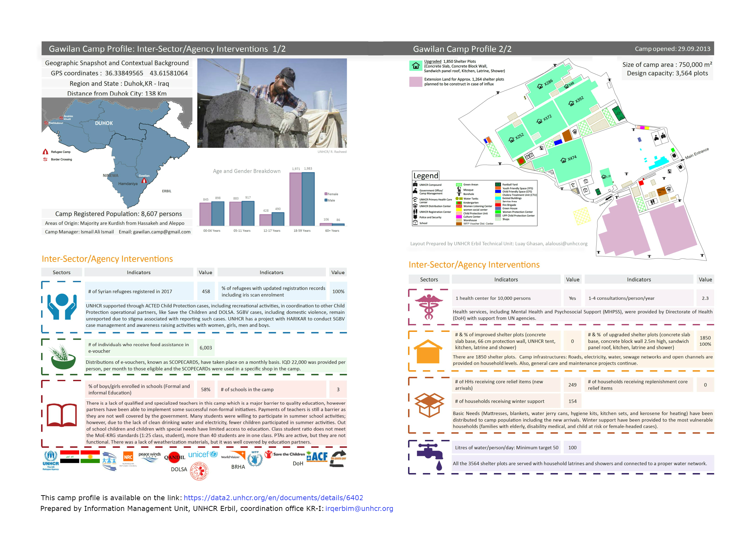Viewport: 756px width, 534px height.
Task: Click the health caduceus icon
Action: 429,307
